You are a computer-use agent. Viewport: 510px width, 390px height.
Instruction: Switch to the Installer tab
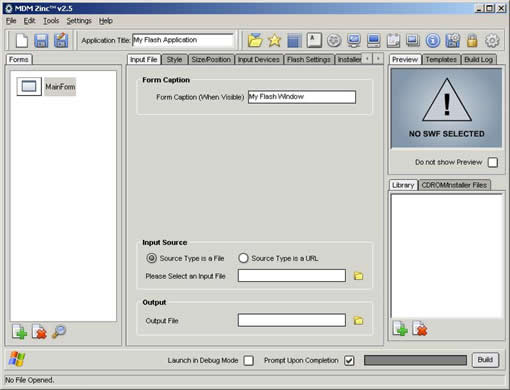tap(349, 60)
